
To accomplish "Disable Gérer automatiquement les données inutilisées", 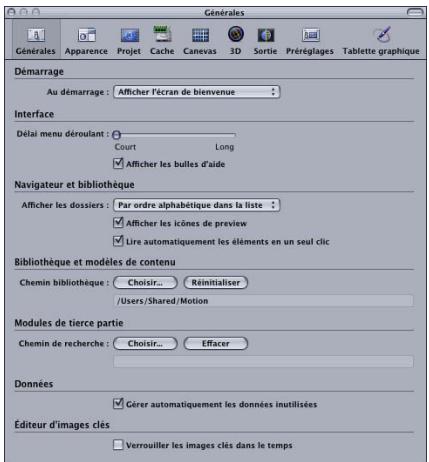I will [x=118, y=404].
